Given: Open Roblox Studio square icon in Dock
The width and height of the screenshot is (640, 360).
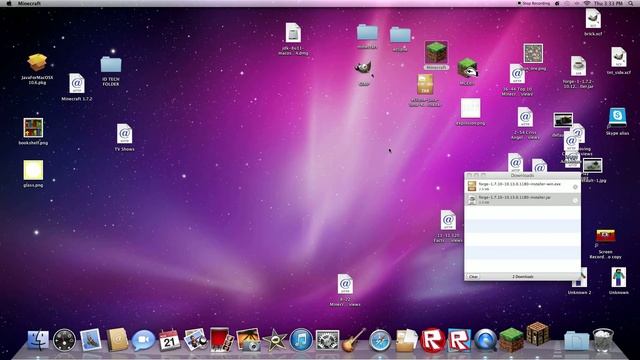Looking at the screenshot, I should click(x=460, y=340).
